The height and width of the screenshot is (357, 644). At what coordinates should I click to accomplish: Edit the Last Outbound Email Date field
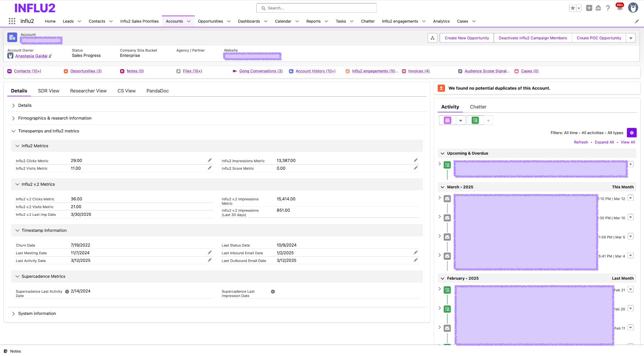click(416, 260)
